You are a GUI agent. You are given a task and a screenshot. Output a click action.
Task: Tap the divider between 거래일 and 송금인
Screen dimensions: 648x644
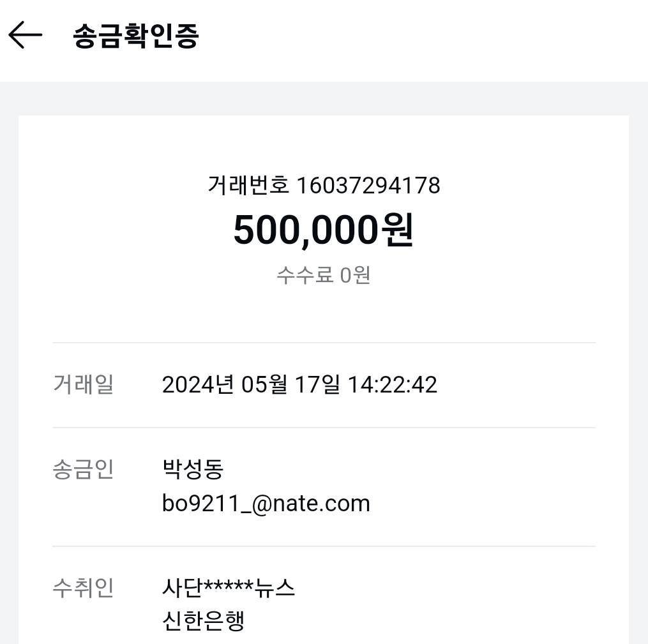pos(324,428)
